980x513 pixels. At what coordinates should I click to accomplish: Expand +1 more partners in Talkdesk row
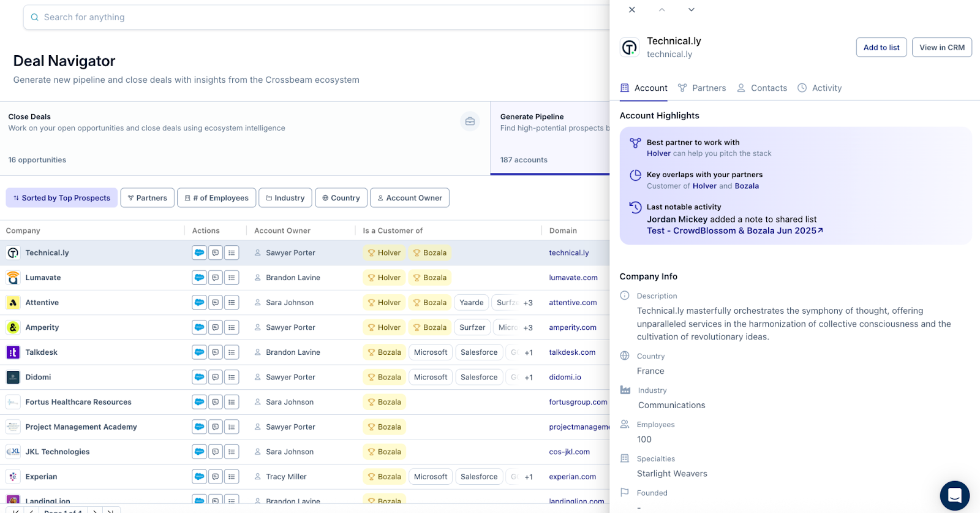point(529,352)
